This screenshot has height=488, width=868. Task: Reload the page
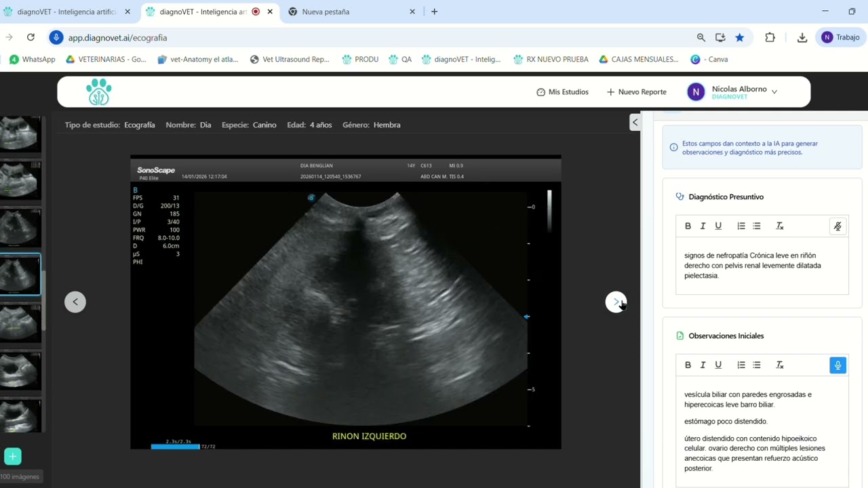(x=31, y=37)
